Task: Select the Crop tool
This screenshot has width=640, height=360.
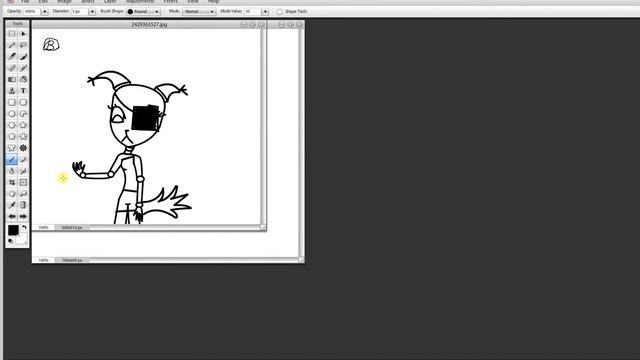Action: 12,182
